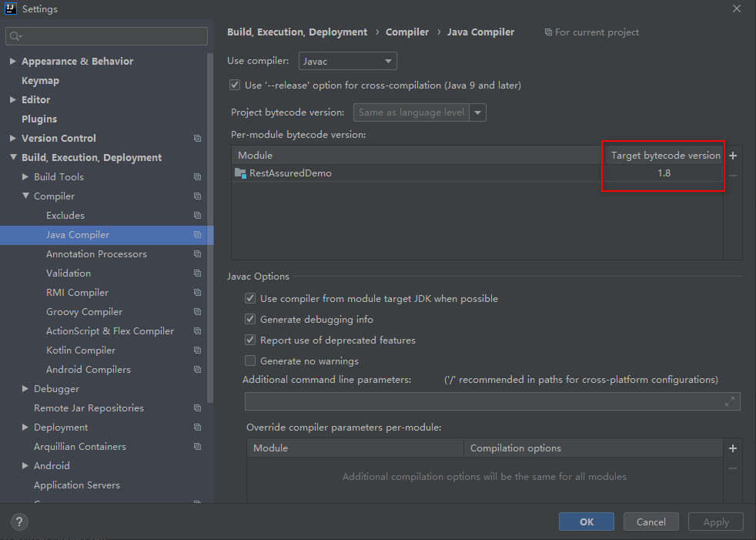Click project-level icon next to Deployment
Viewport: 756px width, 540px height.
(197, 428)
